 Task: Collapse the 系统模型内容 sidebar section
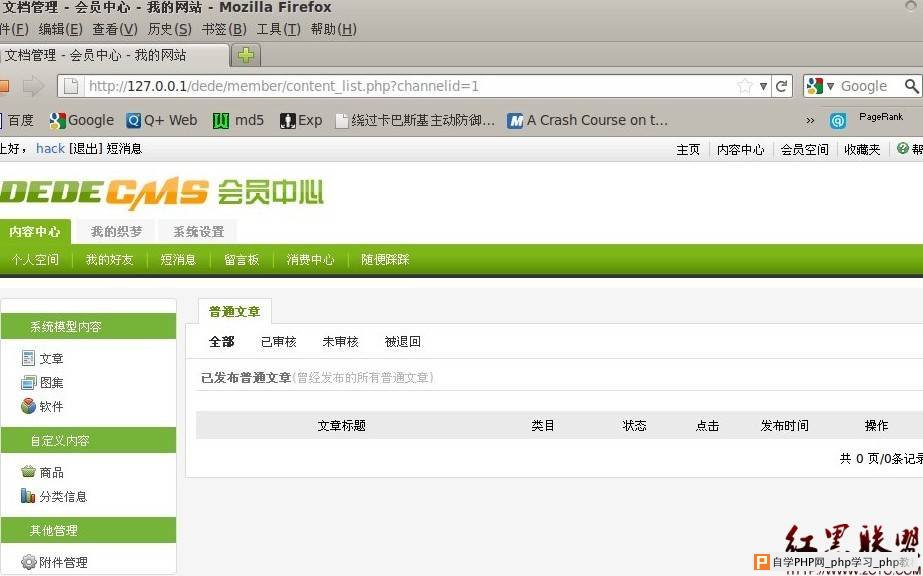pos(88,327)
